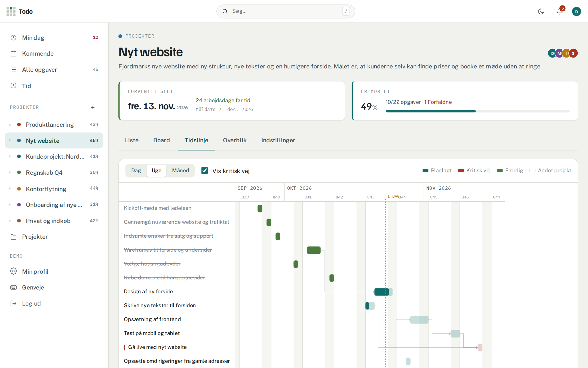Click Planlagt teal legend swatch

[x=425, y=171]
